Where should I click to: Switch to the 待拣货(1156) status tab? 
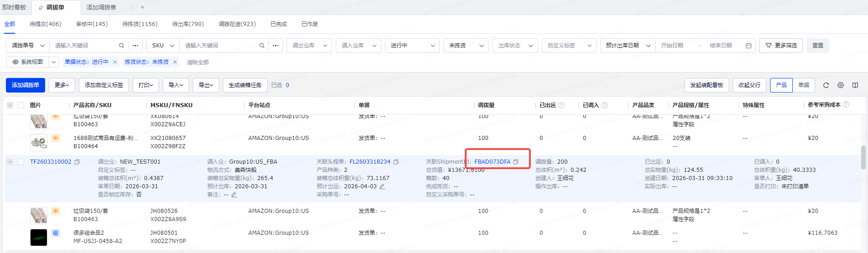click(140, 24)
